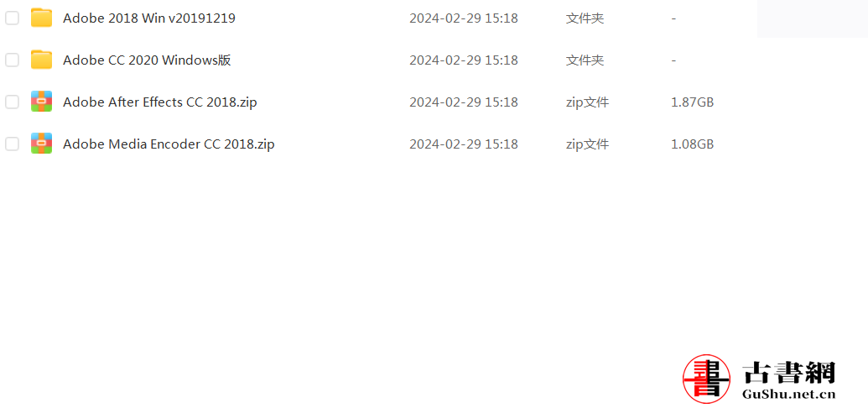
Task: Click the 1.08GB size of Media Encoder zip
Action: (692, 144)
